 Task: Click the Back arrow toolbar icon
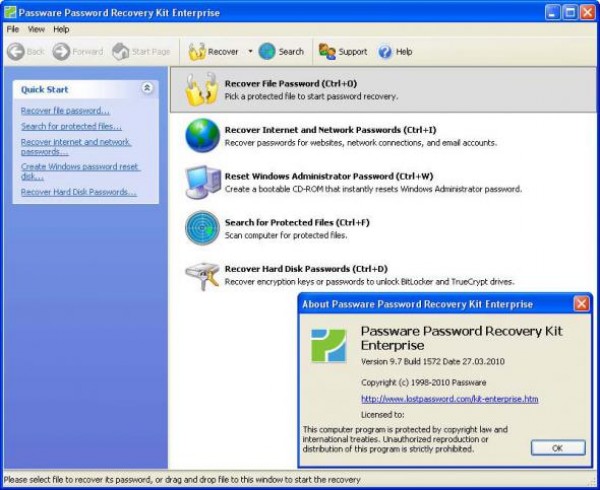[16, 51]
